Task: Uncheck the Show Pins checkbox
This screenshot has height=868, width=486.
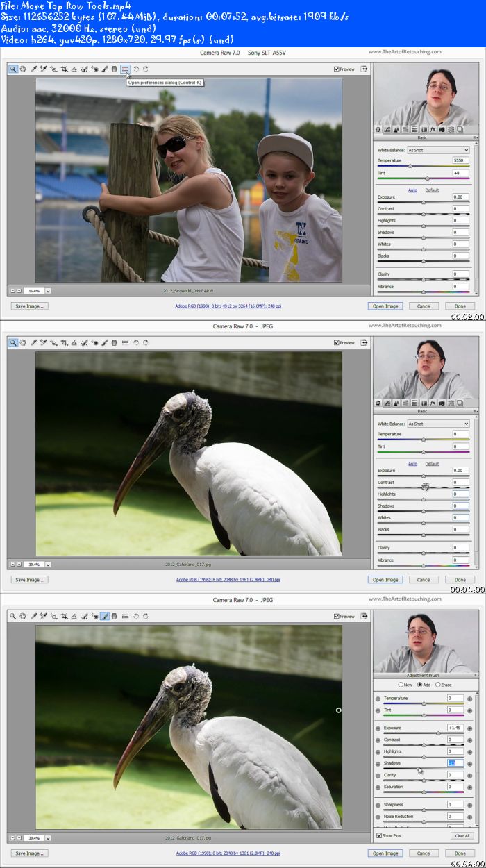Action: tap(379, 835)
